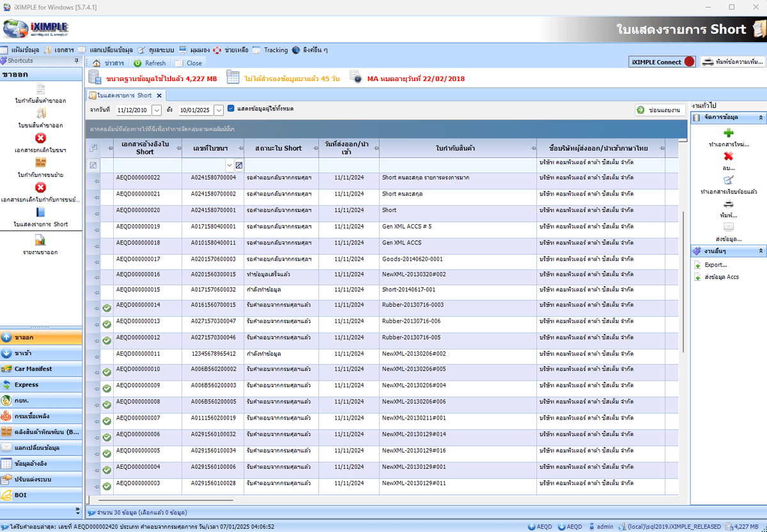Image resolution: width=767 pixels, height=532 pixels.
Task: Open the รายงานขาออก report shortcut
Action: click(x=41, y=240)
